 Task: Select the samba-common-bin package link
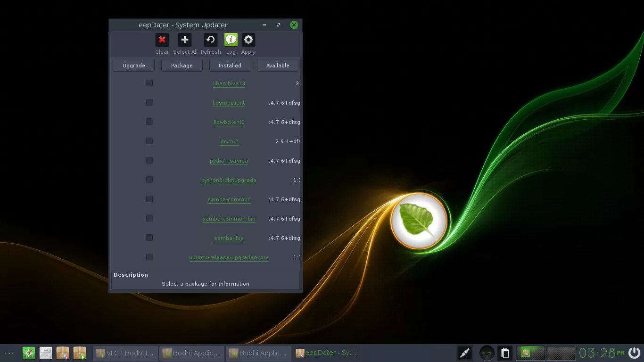pyautogui.click(x=229, y=219)
